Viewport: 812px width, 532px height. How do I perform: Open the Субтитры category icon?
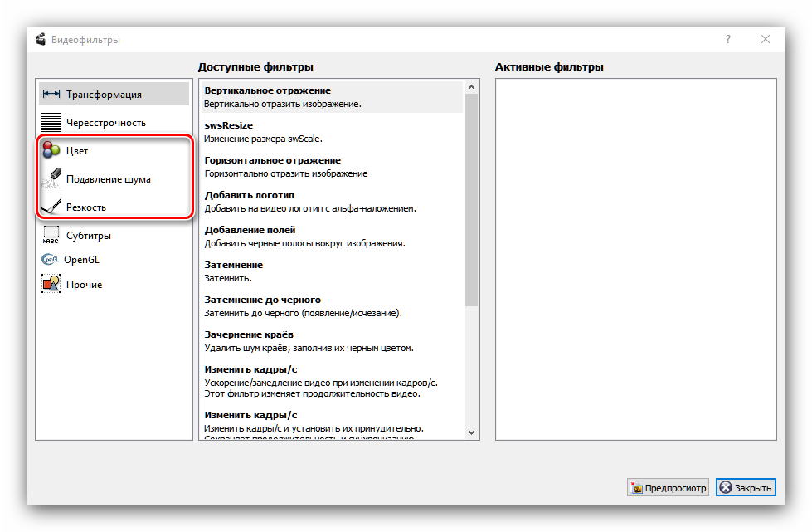[x=51, y=235]
